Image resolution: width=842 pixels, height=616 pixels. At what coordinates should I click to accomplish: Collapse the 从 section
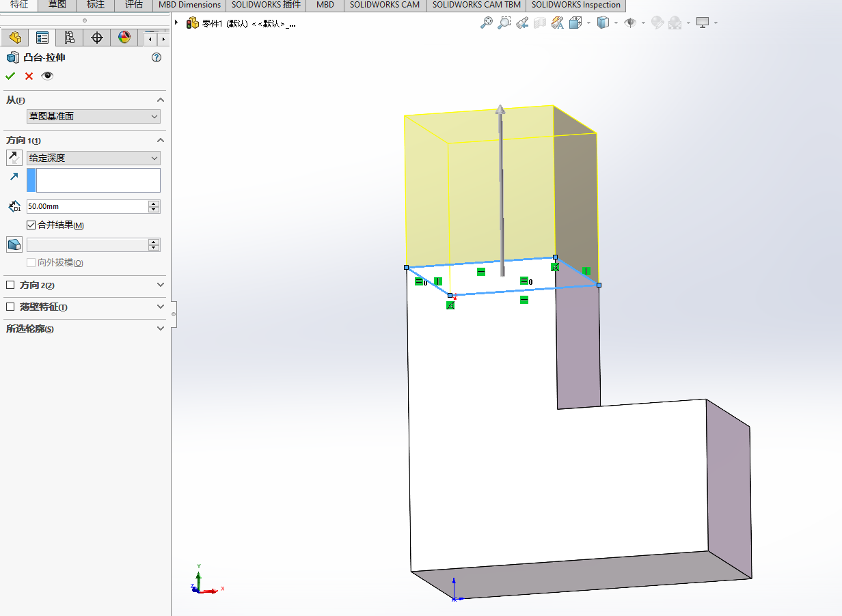161,100
